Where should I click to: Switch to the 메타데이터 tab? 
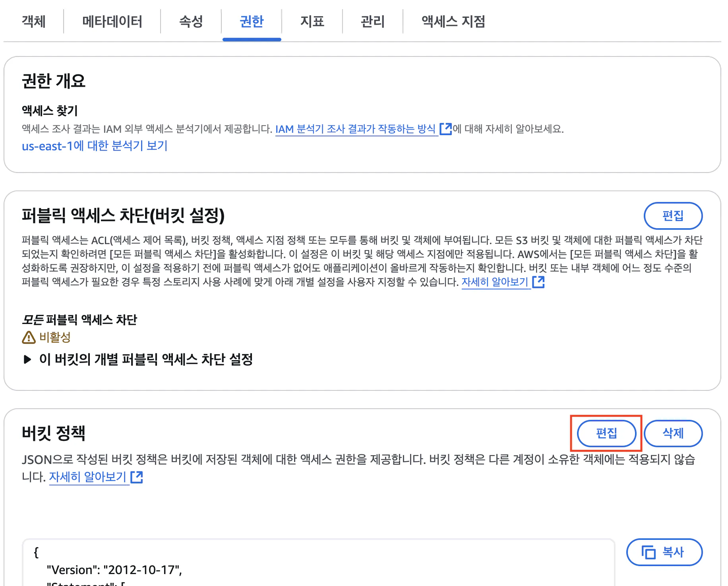(x=112, y=21)
